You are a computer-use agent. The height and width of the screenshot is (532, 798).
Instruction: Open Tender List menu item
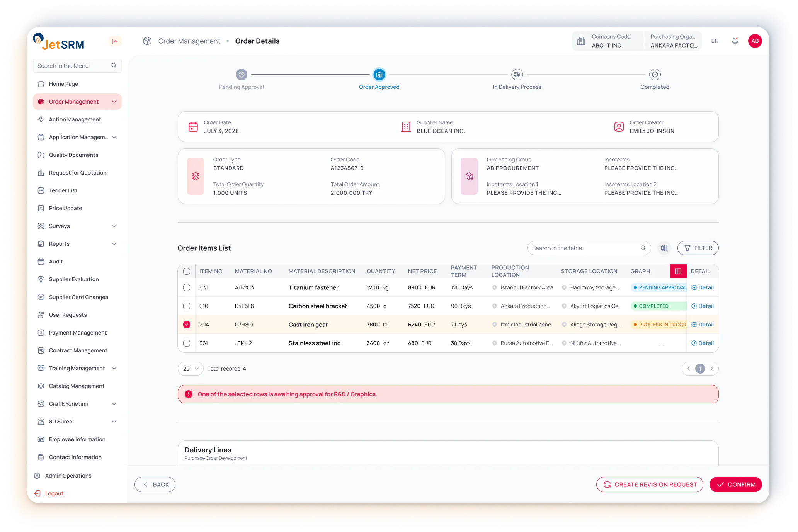[x=77, y=190]
